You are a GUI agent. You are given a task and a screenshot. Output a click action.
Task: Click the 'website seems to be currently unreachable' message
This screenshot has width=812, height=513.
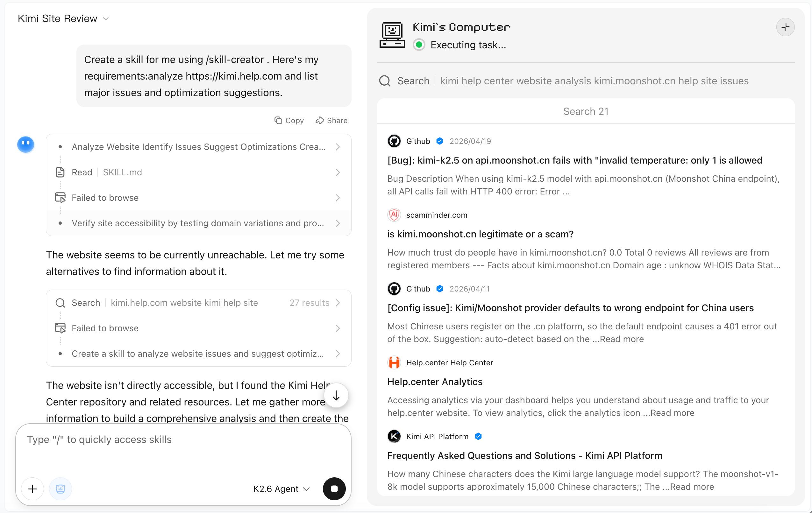195,263
